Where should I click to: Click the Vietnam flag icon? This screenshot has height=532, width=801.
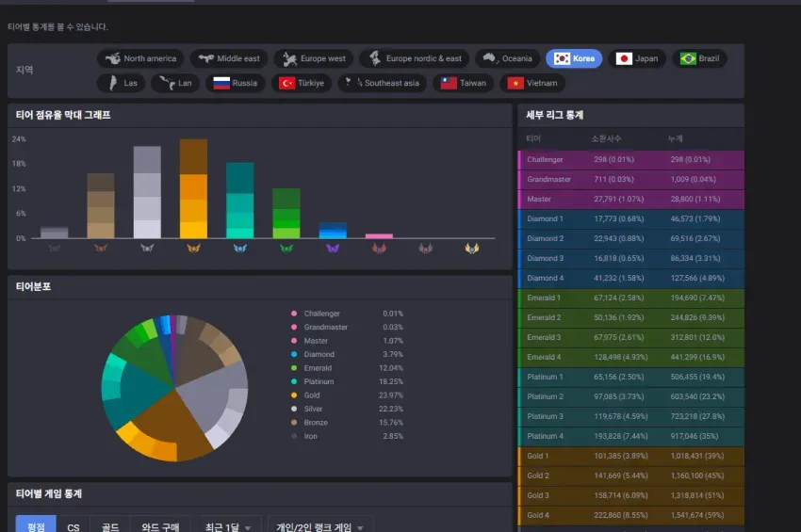[x=515, y=83]
